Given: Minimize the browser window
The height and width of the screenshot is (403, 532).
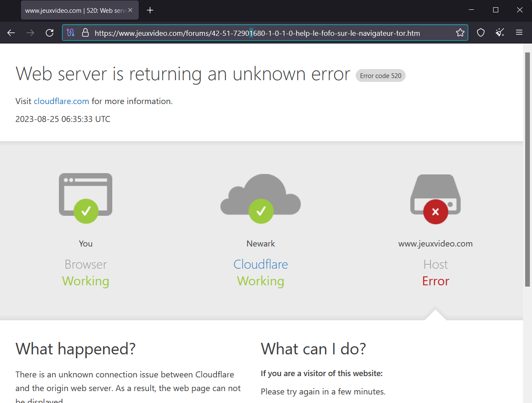Looking at the screenshot, I should (x=472, y=10).
